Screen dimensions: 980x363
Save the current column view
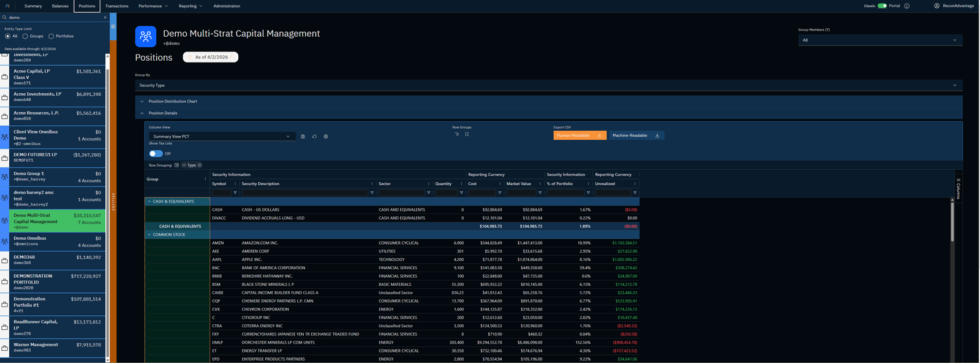pos(303,137)
